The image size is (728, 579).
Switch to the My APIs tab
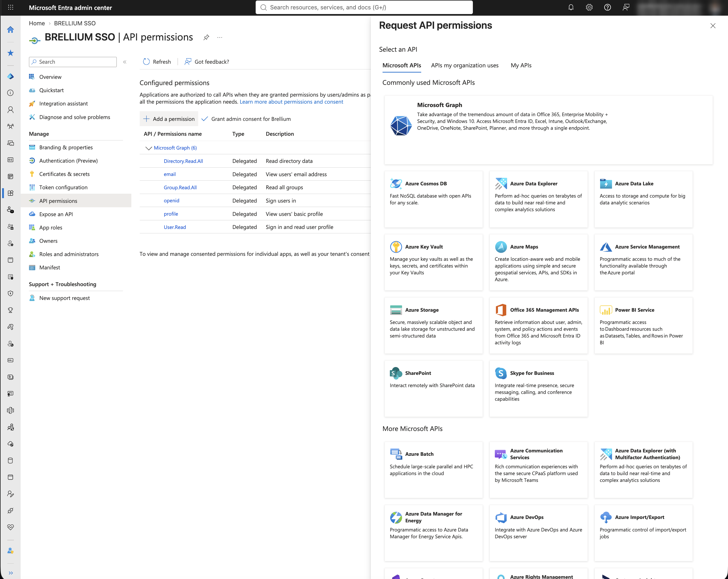(x=521, y=66)
